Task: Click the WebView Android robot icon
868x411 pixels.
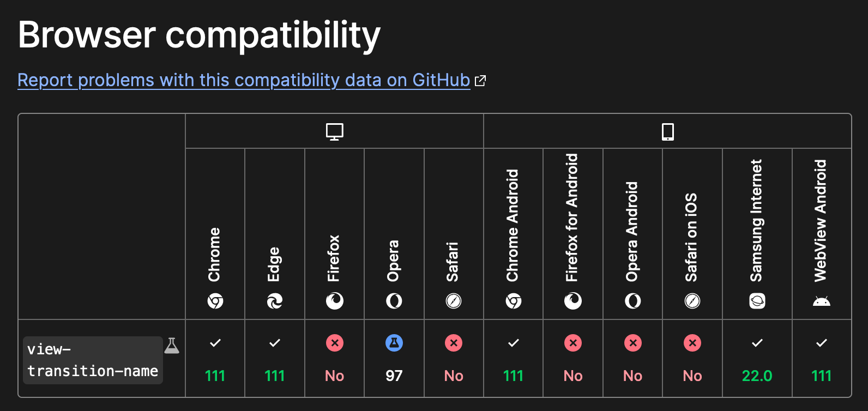Action: 821,301
